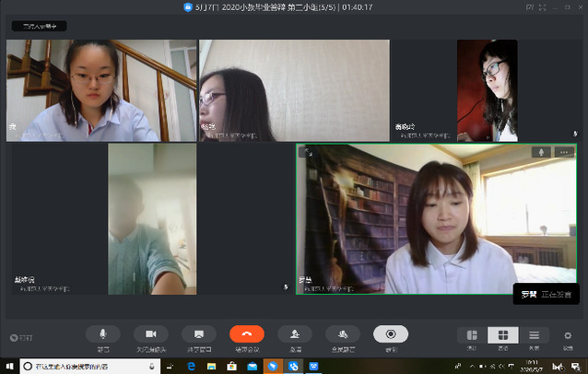Open the member management icon
This screenshot has height=374, width=588.
[342, 334]
